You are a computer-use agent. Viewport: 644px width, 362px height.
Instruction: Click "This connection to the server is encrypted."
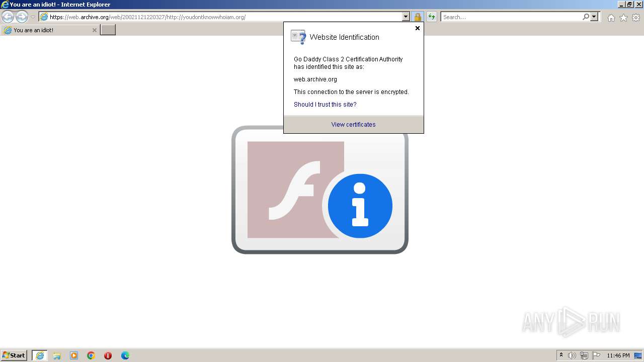point(351,92)
